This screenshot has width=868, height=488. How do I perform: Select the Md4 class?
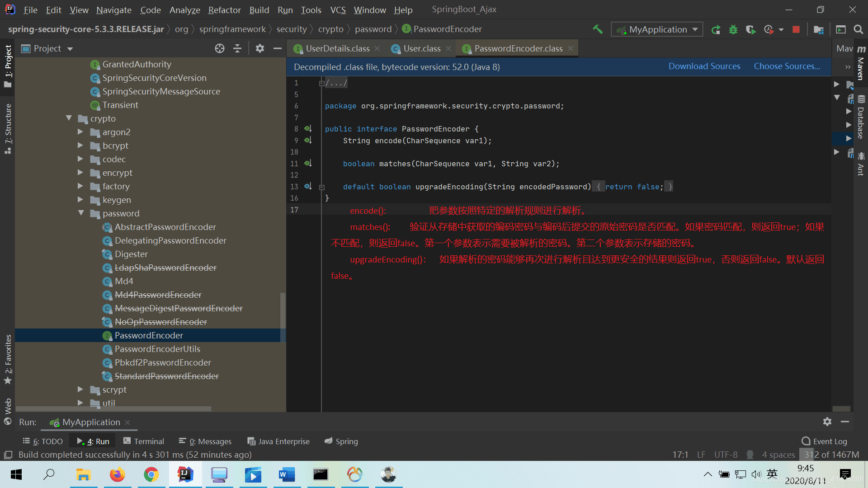point(123,282)
